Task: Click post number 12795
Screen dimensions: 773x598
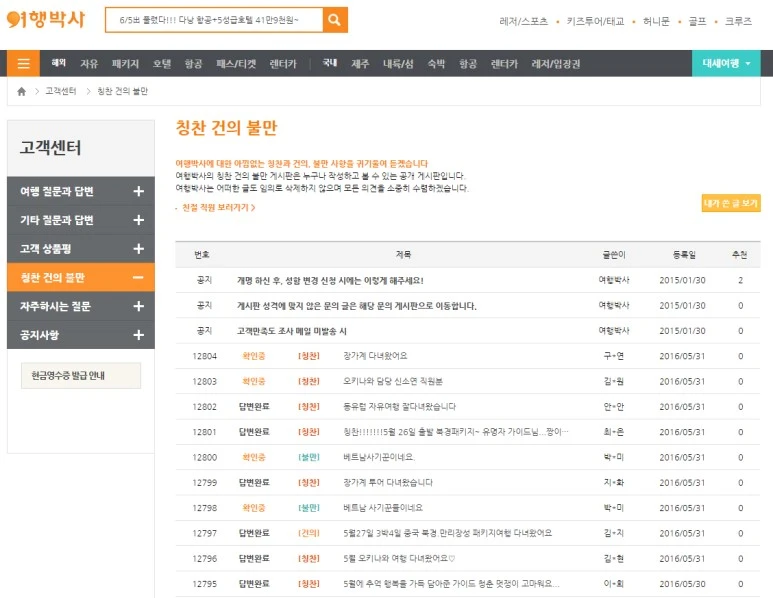Action: point(204,584)
